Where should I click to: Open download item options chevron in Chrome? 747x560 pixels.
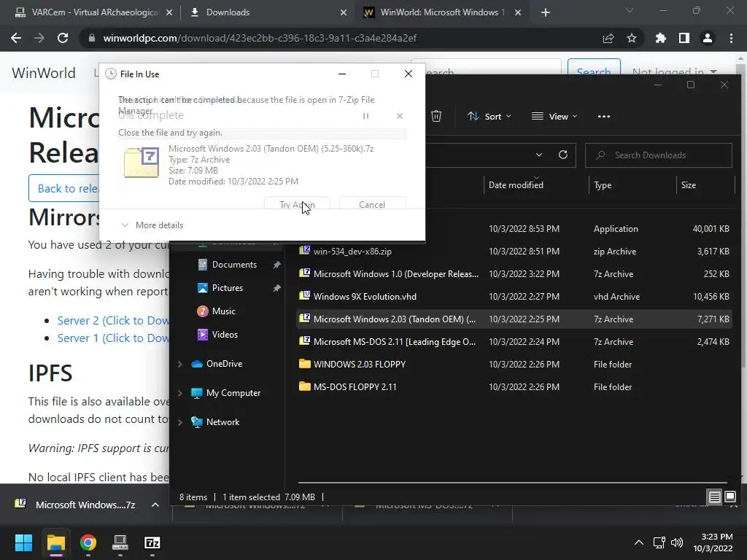tap(155, 505)
